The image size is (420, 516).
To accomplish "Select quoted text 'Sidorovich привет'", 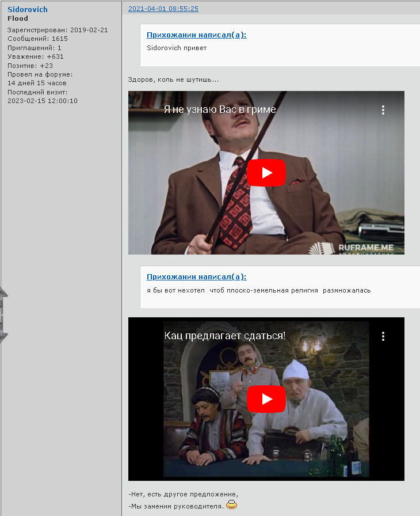I will click(x=177, y=48).
